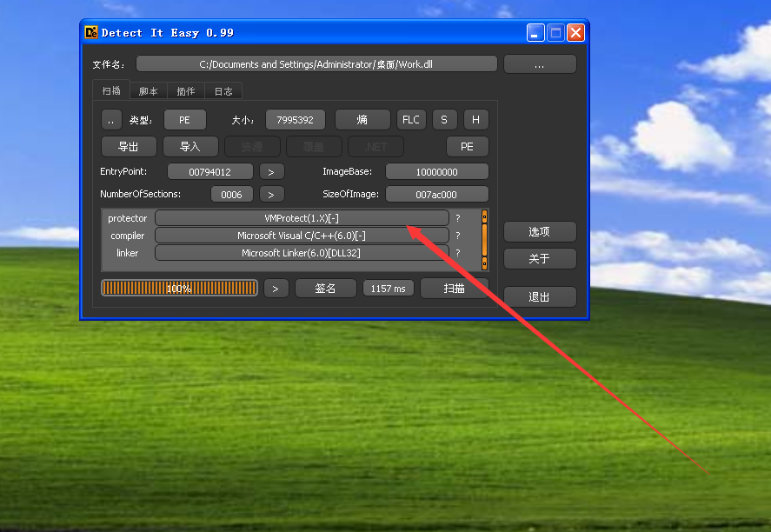771x532 pixels.
Task: Click the "ImageBase:" label
Action: pos(347,171)
